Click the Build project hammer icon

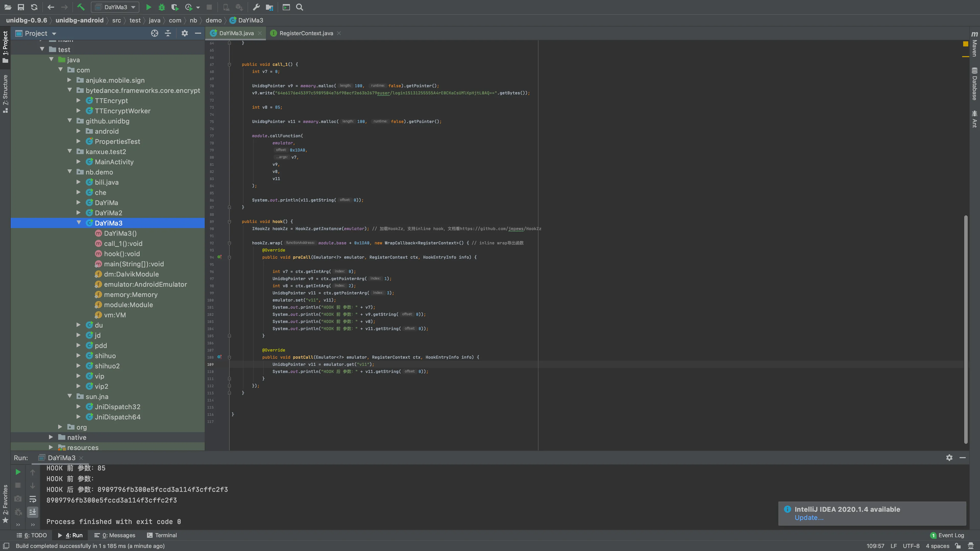81,7
